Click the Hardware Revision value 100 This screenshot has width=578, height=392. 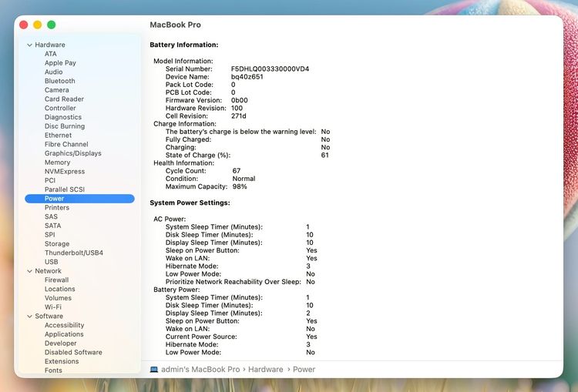237,109
